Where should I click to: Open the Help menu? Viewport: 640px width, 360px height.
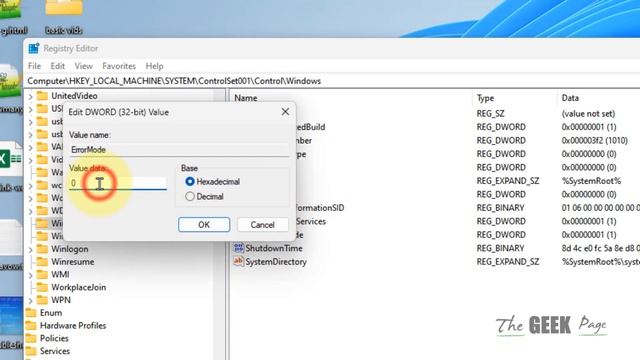tap(154, 66)
